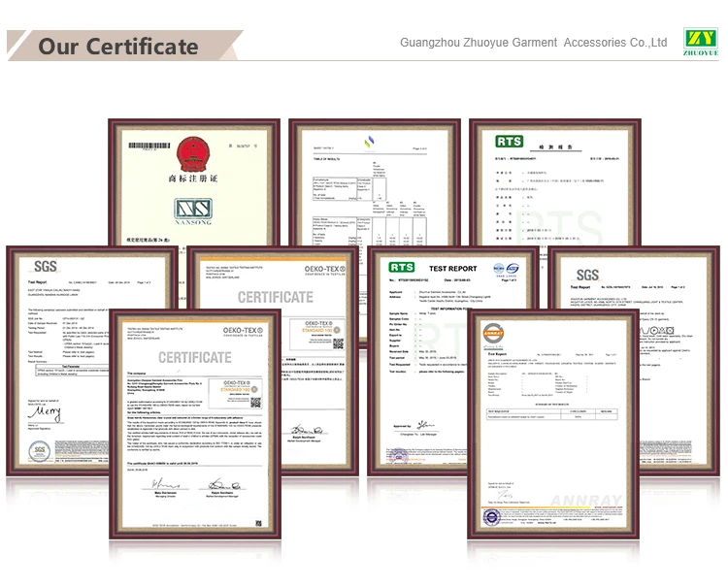
Task: Click the SGS logo on right test report
Action: [588, 275]
